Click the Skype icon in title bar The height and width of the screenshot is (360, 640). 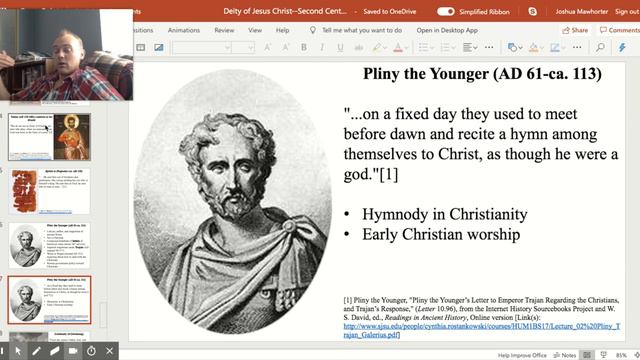(533, 11)
